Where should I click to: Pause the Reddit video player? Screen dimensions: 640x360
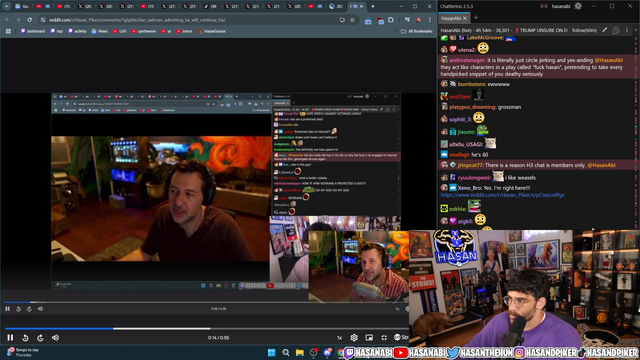(10, 338)
